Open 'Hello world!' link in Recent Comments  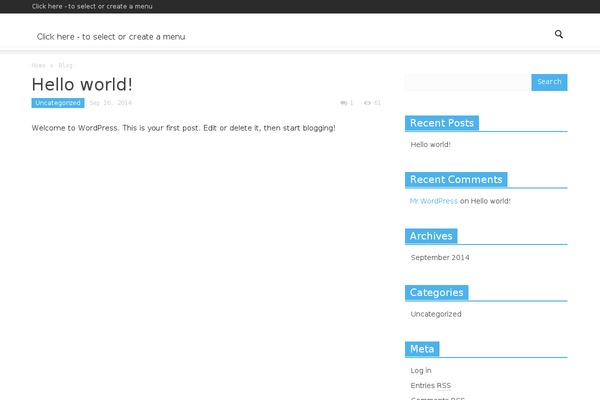[491, 201]
